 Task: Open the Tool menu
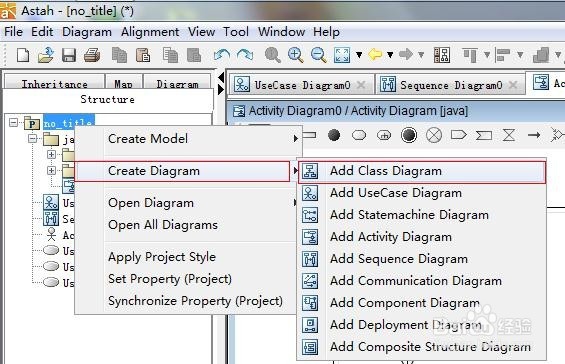coord(236,32)
